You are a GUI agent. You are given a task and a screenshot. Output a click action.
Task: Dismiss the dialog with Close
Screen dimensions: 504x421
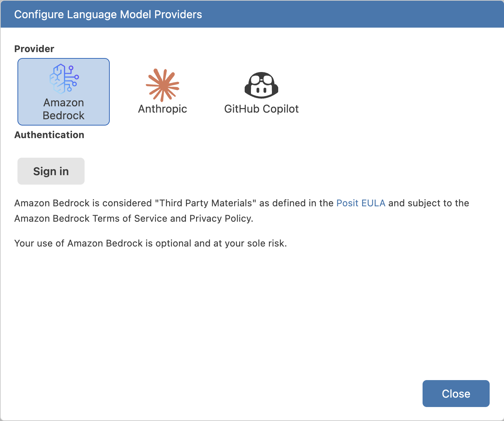[x=456, y=393]
